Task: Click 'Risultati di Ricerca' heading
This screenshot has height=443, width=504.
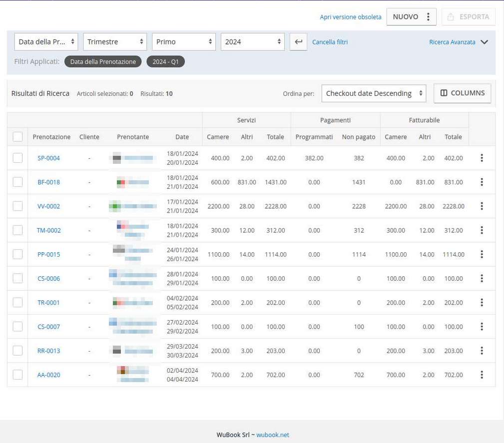Action: coord(40,93)
